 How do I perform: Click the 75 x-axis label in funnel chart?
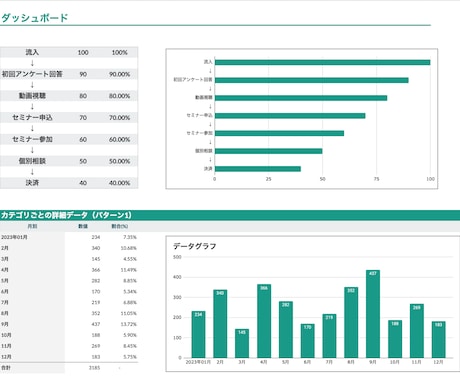(376, 179)
